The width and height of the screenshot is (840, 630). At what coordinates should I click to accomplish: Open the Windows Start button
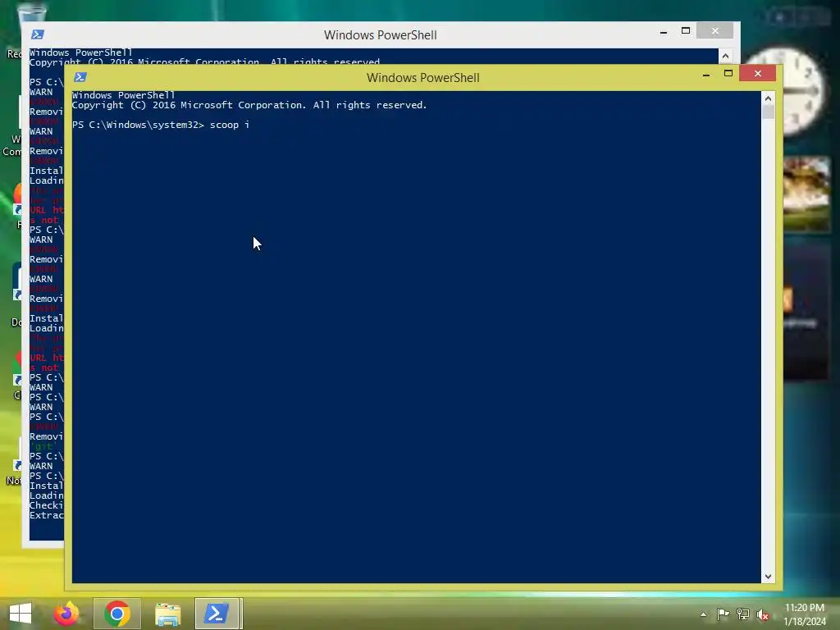(21, 614)
